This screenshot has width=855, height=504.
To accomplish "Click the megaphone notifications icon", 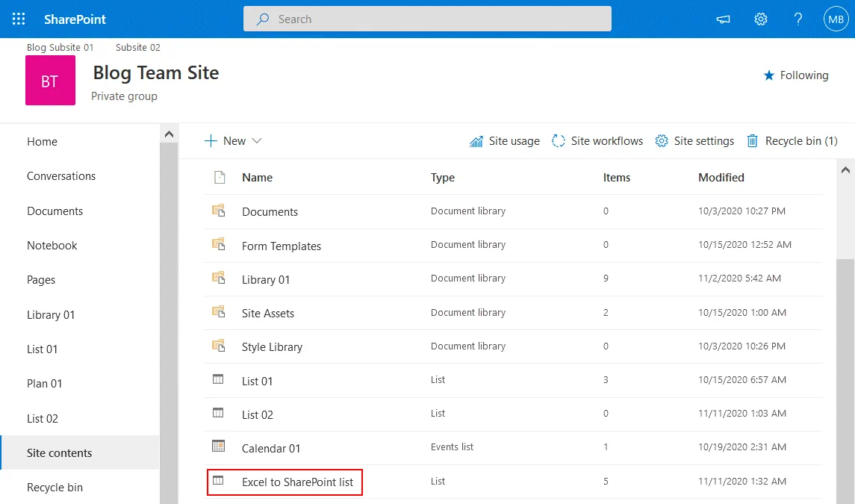I will coord(723,19).
